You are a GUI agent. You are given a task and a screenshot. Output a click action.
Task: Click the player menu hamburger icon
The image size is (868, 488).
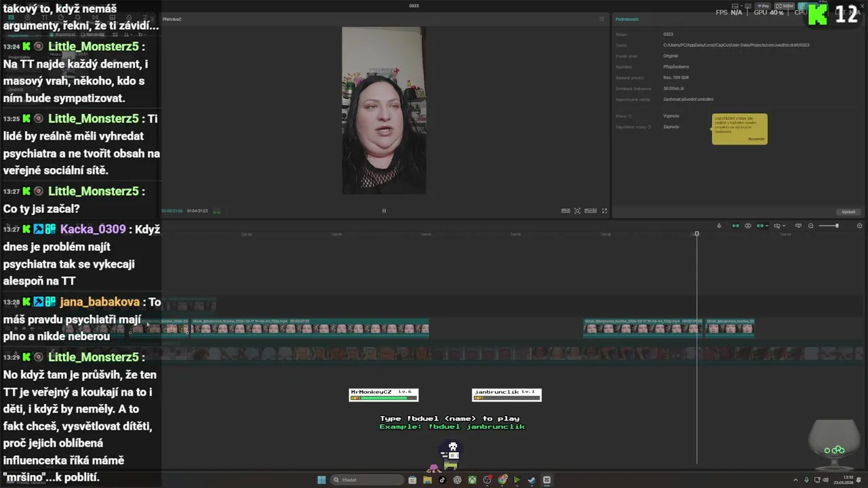tap(601, 19)
